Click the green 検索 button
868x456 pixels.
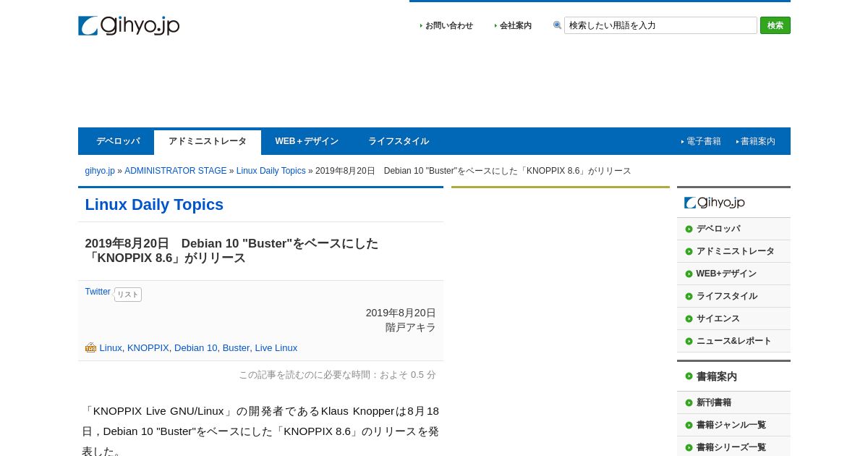pos(775,25)
